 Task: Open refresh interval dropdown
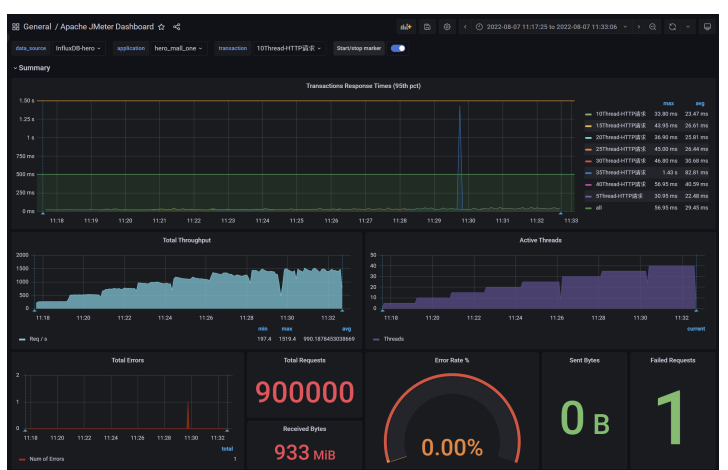pyautogui.click(x=688, y=27)
